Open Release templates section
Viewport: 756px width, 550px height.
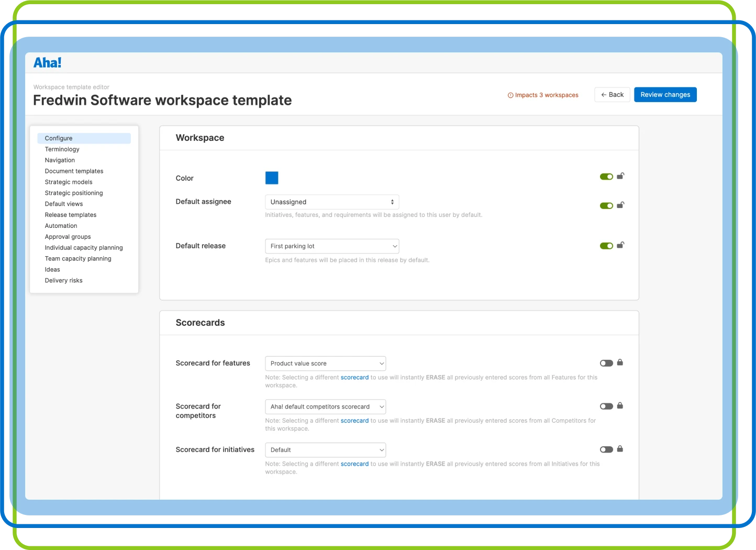point(71,215)
